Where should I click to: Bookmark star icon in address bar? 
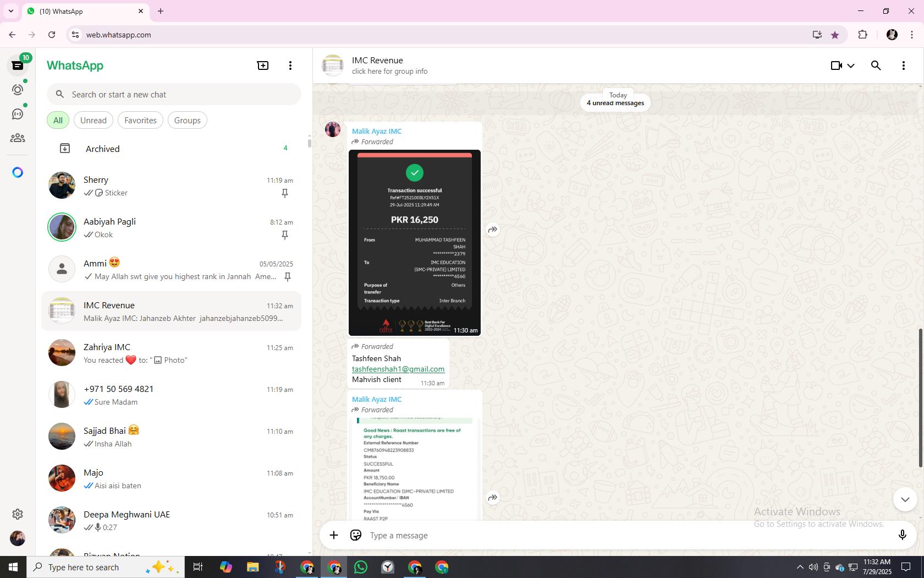pyautogui.click(x=835, y=35)
